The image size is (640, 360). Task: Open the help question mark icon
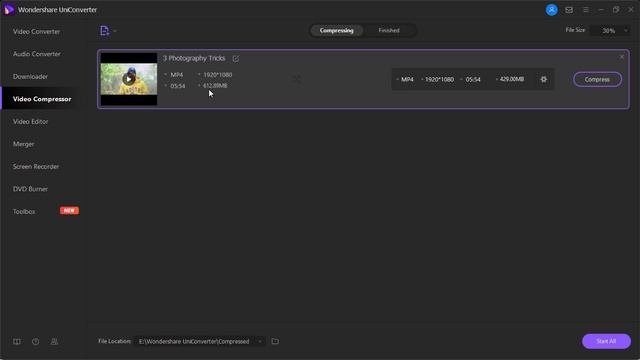[x=36, y=342]
